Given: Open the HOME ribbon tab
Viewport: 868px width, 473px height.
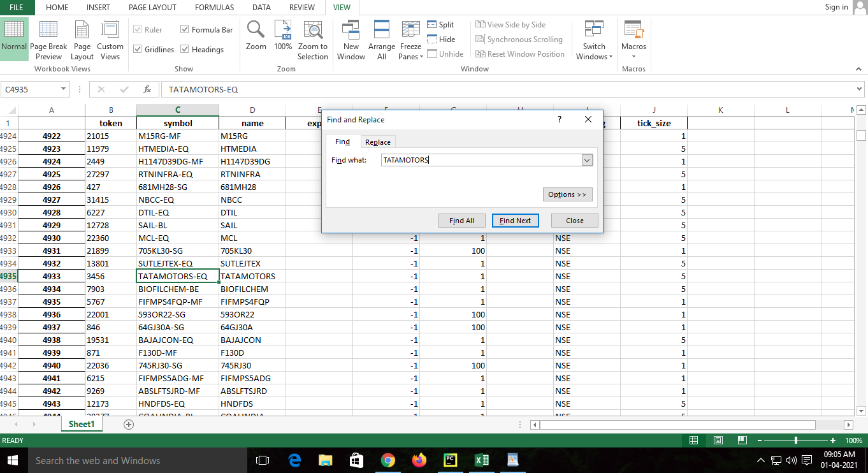Looking at the screenshot, I should tap(57, 8).
